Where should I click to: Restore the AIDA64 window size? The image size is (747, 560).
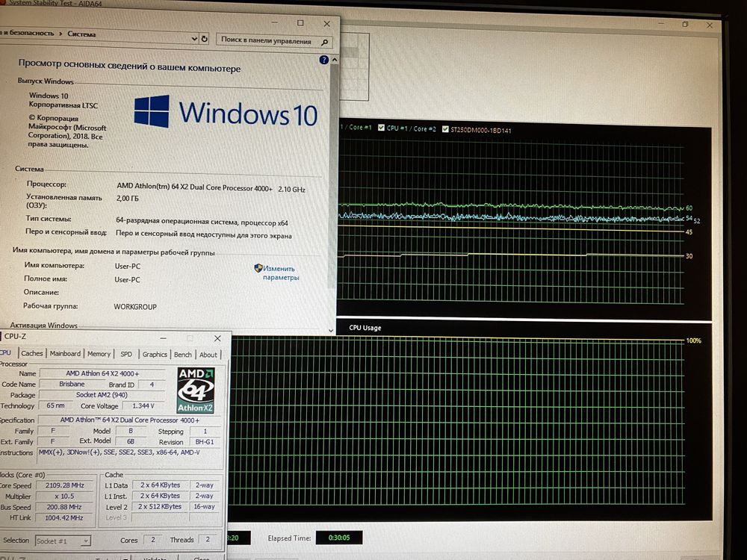pyautogui.click(x=685, y=25)
